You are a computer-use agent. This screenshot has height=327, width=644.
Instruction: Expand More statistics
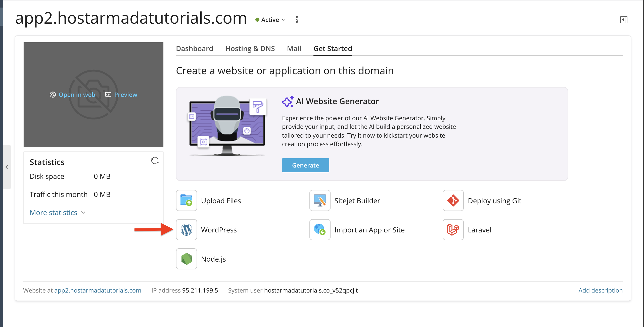coord(58,213)
